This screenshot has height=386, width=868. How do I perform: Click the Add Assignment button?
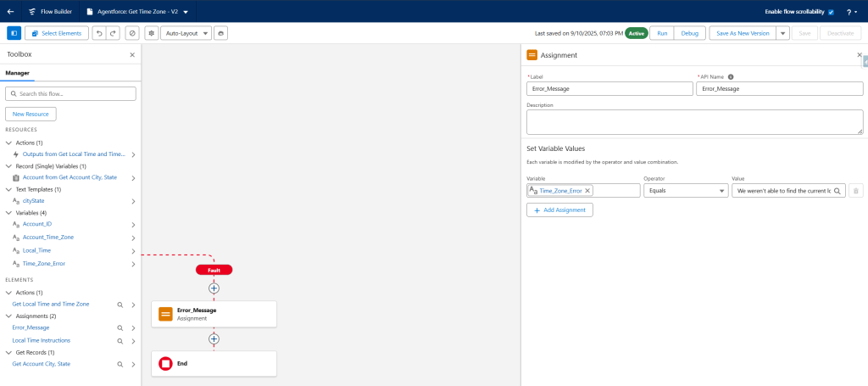point(559,210)
